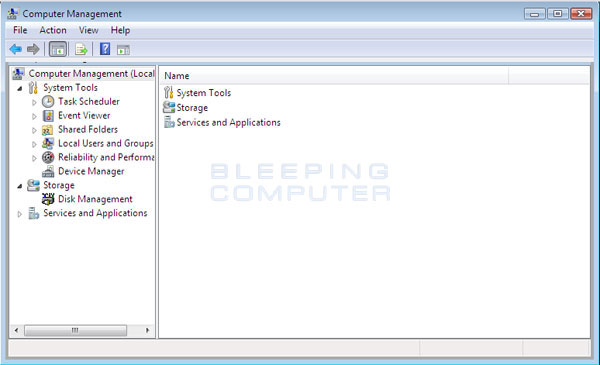Click Services and Applications icon in right pane
This screenshot has width=600, height=365.
(169, 122)
